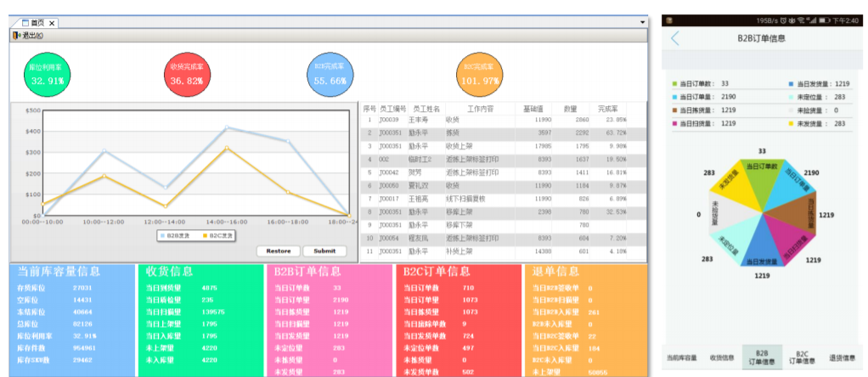868x377 pixels.
Task: Tap the phone status bar battery icon
Action: point(825,20)
